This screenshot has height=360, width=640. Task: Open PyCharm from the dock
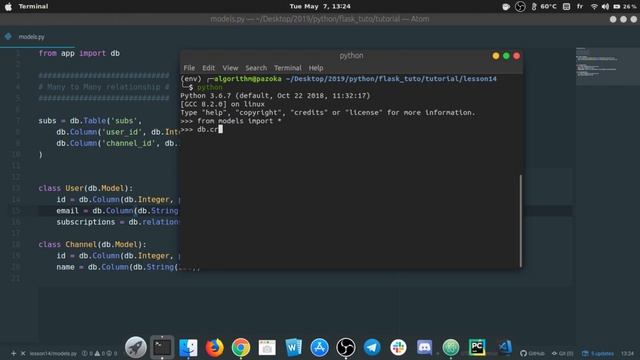pos(477,348)
